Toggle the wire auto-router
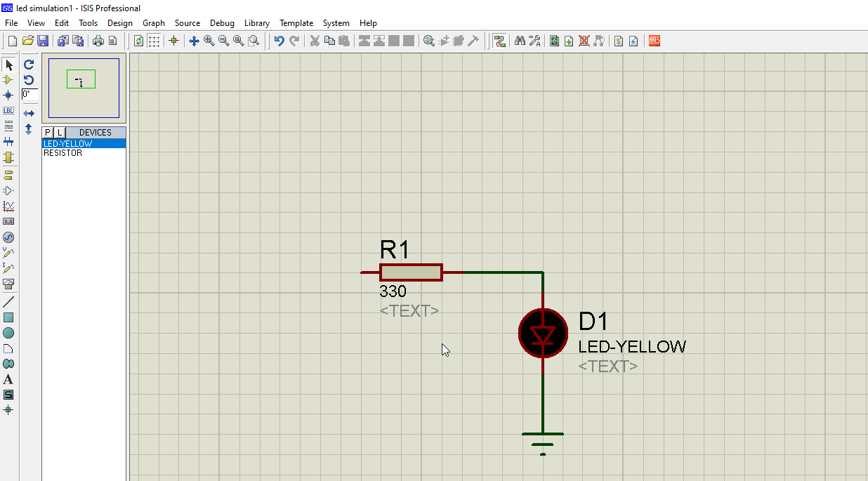This screenshot has width=868, height=481. (x=500, y=41)
